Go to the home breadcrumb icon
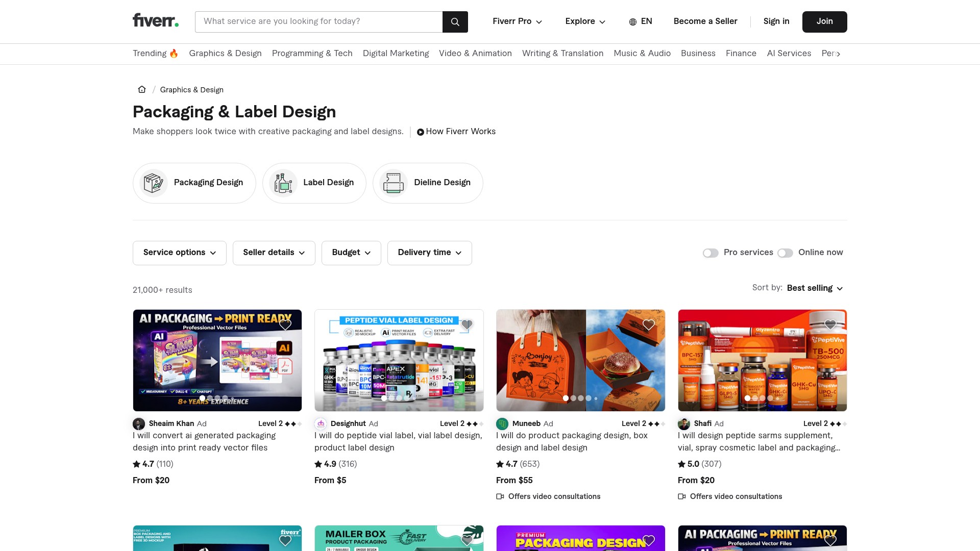Viewport: 980px width, 551px height. (142, 90)
